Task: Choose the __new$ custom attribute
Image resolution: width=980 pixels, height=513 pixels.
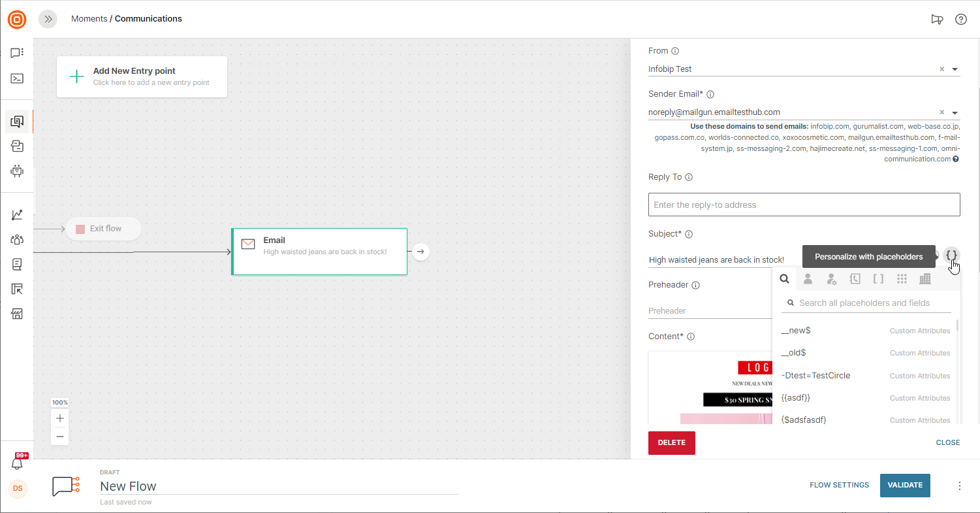Action: pos(865,331)
